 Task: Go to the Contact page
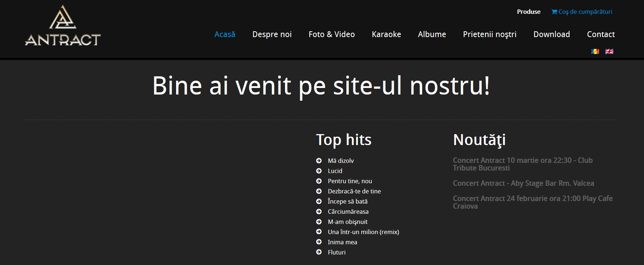pyautogui.click(x=601, y=35)
